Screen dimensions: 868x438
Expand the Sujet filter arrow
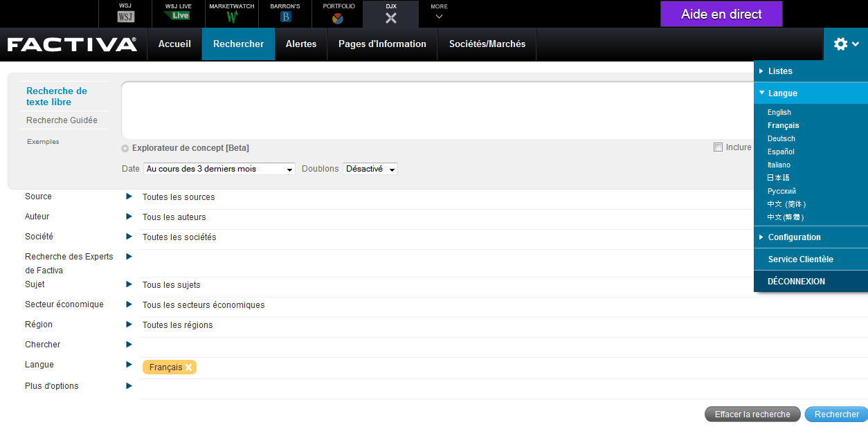[x=129, y=284]
